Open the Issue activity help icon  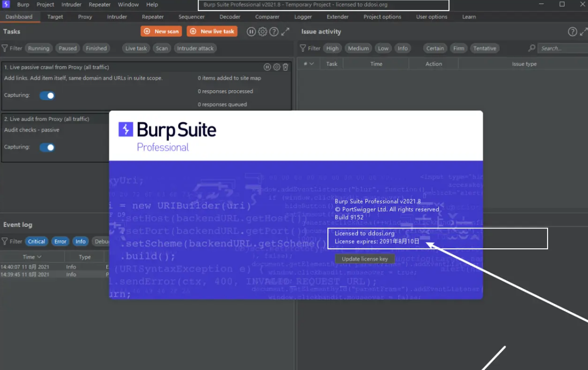coord(572,32)
